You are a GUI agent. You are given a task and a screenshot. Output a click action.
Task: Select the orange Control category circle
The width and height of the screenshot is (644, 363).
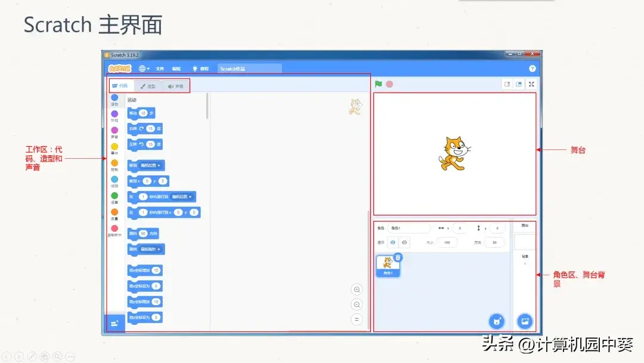[x=114, y=163]
